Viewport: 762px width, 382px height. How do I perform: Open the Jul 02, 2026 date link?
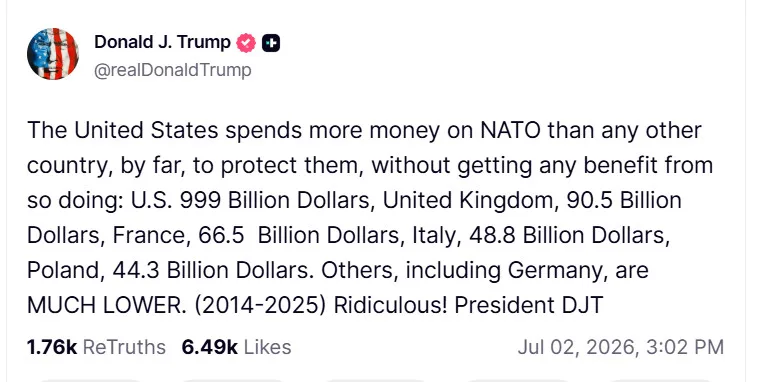pos(578,347)
